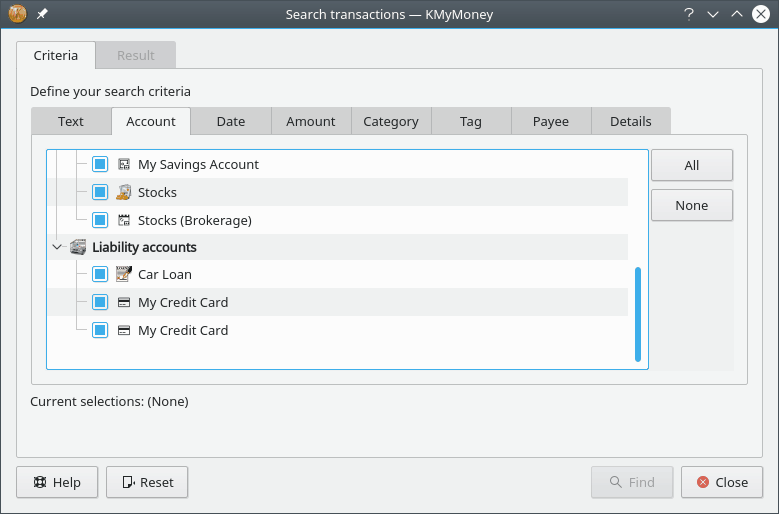The height and width of the screenshot is (514, 779).
Task: Open the Date criteria tab
Action: click(231, 121)
